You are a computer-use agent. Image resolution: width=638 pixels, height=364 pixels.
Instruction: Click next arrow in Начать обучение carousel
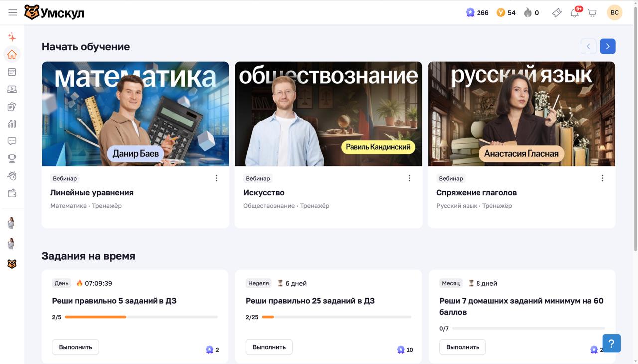click(608, 46)
